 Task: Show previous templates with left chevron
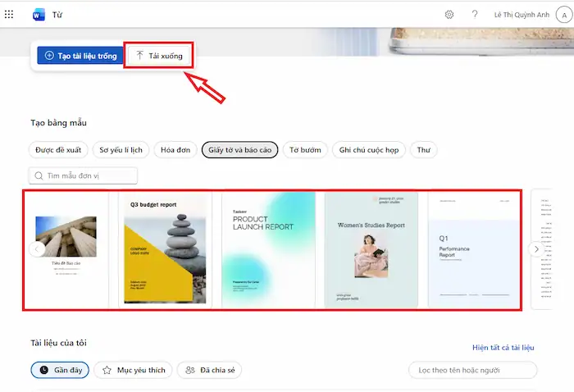[x=37, y=249]
